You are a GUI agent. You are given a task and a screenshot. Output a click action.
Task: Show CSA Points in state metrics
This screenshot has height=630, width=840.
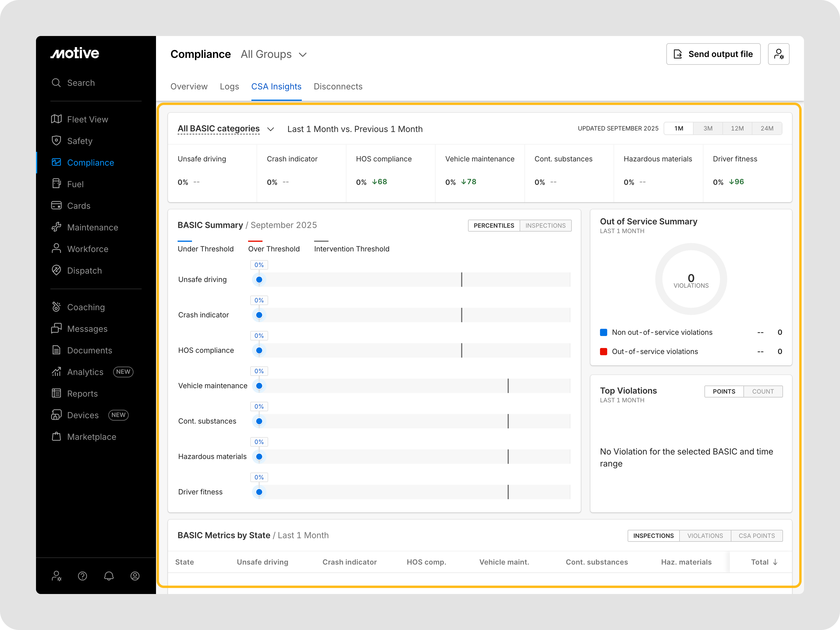(x=757, y=536)
